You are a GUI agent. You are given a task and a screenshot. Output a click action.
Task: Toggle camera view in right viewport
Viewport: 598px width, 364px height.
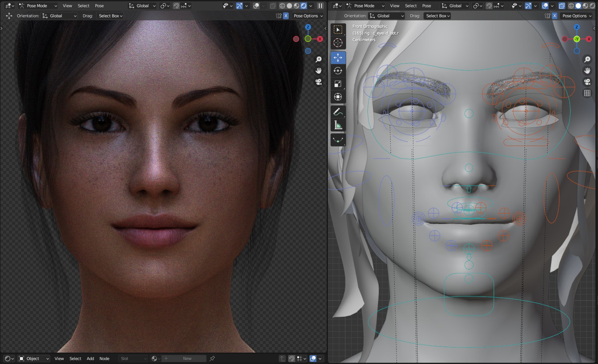pyautogui.click(x=587, y=82)
